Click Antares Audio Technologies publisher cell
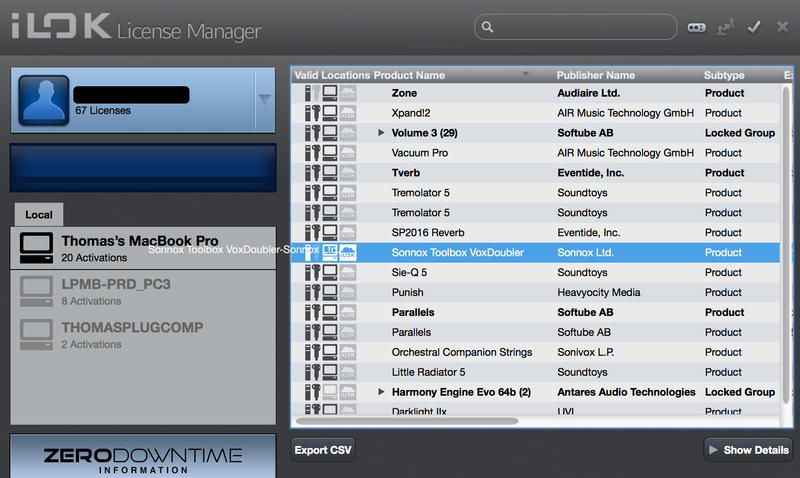Viewport: 800px width, 478px height. click(x=626, y=392)
